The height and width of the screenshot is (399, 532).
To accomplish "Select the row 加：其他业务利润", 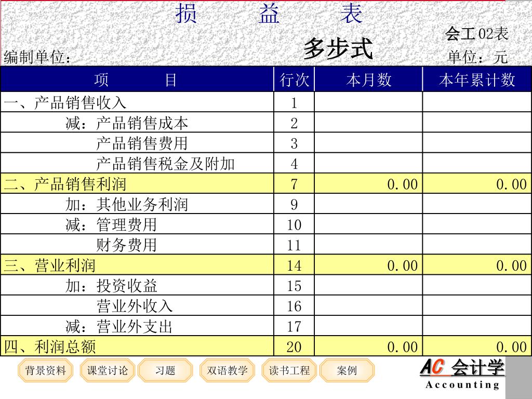I will click(x=266, y=204).
